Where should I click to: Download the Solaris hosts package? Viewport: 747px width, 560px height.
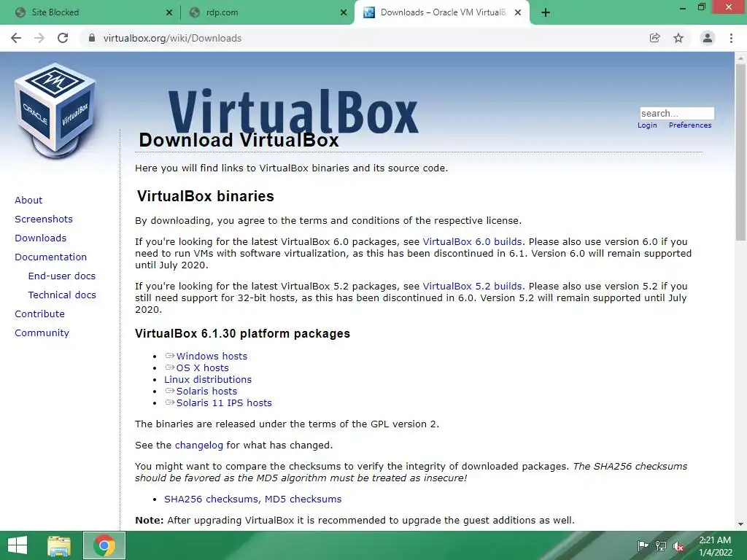coord(206,392)
